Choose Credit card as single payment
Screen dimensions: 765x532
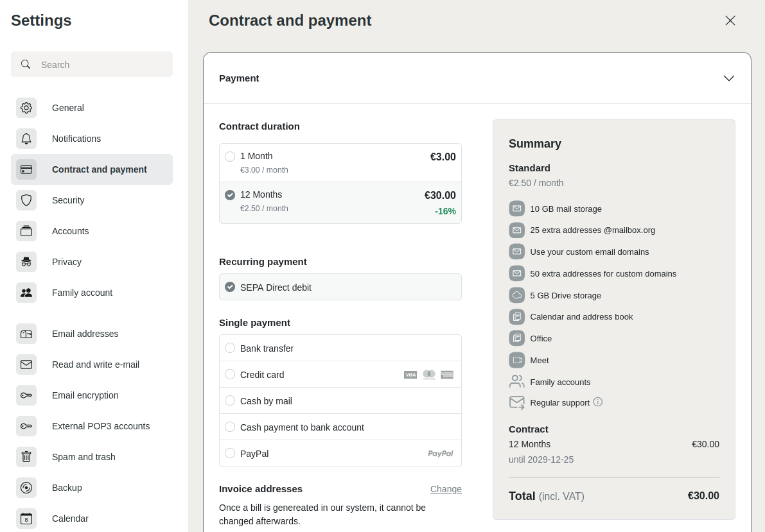230,374
